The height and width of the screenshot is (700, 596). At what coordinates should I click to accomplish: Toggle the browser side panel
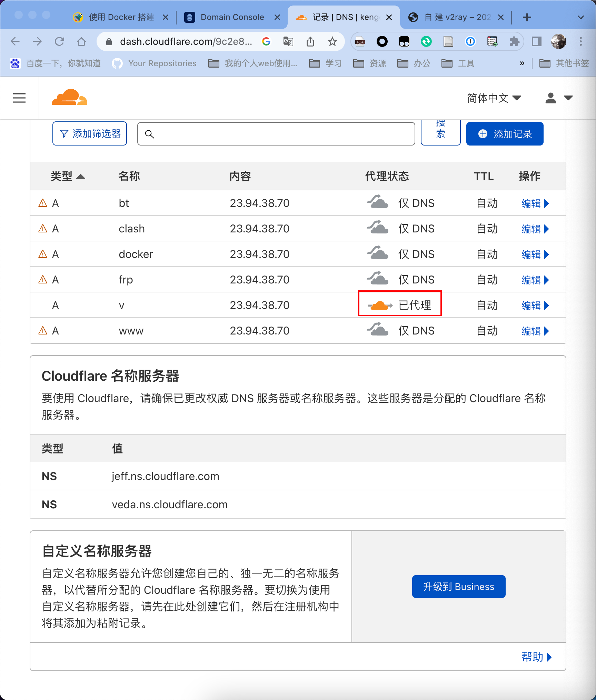(x=537, y=42)
